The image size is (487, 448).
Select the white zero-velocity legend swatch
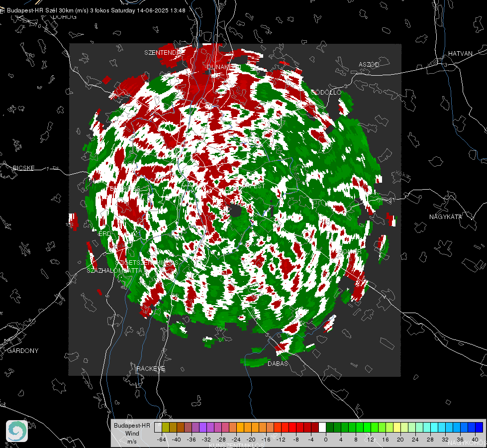tap(322, 427)
